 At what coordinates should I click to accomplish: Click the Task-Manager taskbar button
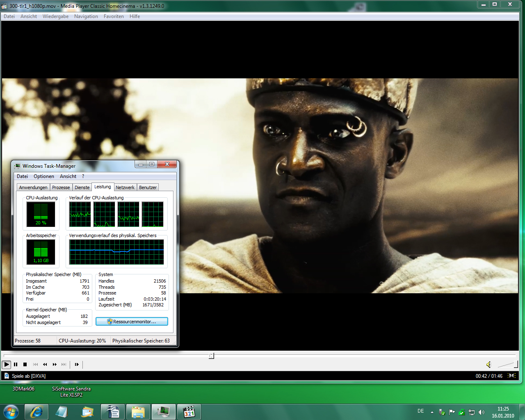pos(164,412)
